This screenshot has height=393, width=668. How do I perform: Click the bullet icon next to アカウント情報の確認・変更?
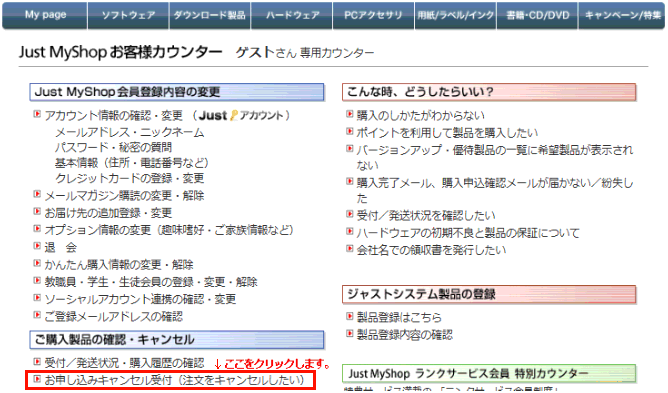(37, 114)
